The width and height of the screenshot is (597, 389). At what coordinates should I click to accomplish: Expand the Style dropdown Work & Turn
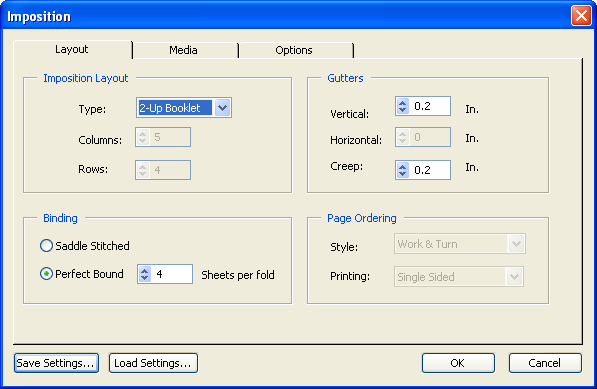click(x=460, y=244)
